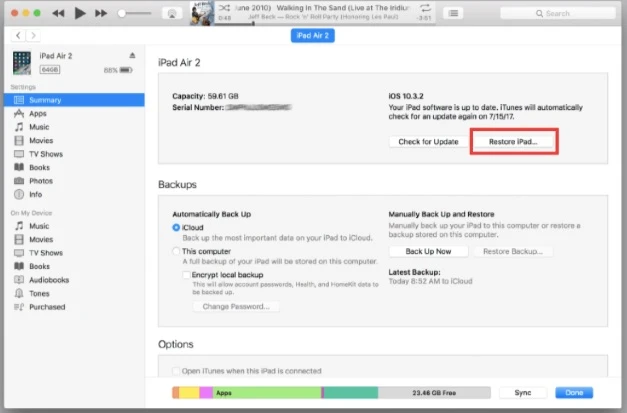Select Purchased under On My Device
This screenshot has width=627, height=413.
pos(74,307)
